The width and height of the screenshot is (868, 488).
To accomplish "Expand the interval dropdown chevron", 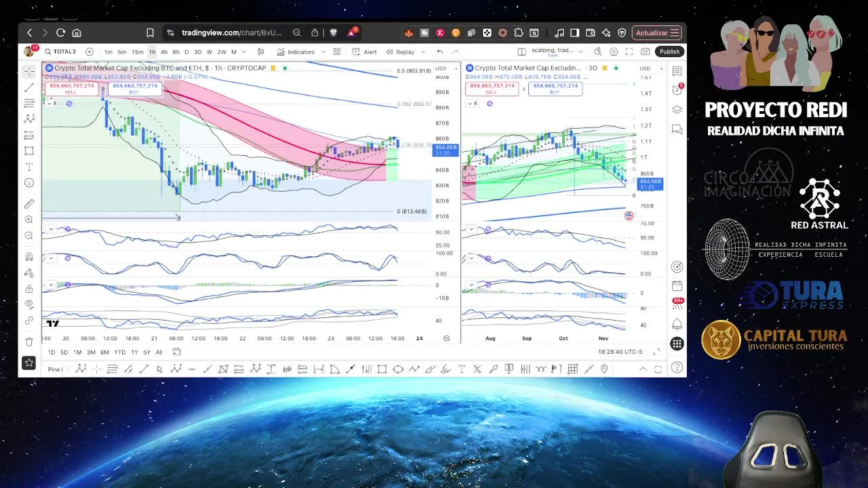I will pyautogui.click(x=244, y=52).
